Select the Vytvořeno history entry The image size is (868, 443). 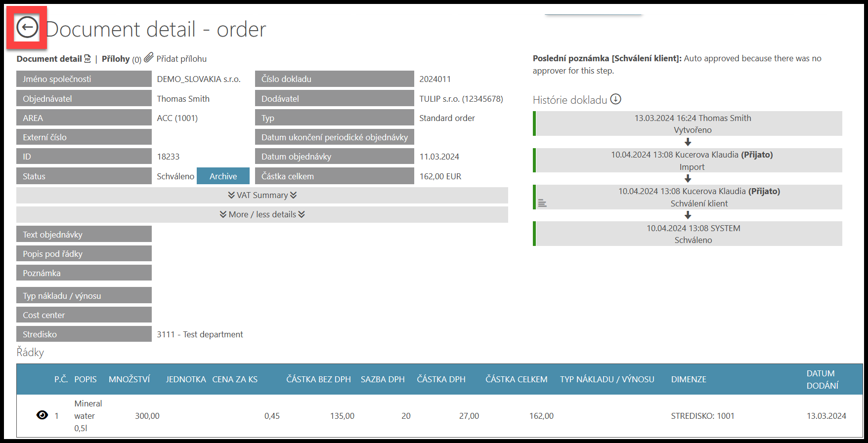tap(688, 123)
